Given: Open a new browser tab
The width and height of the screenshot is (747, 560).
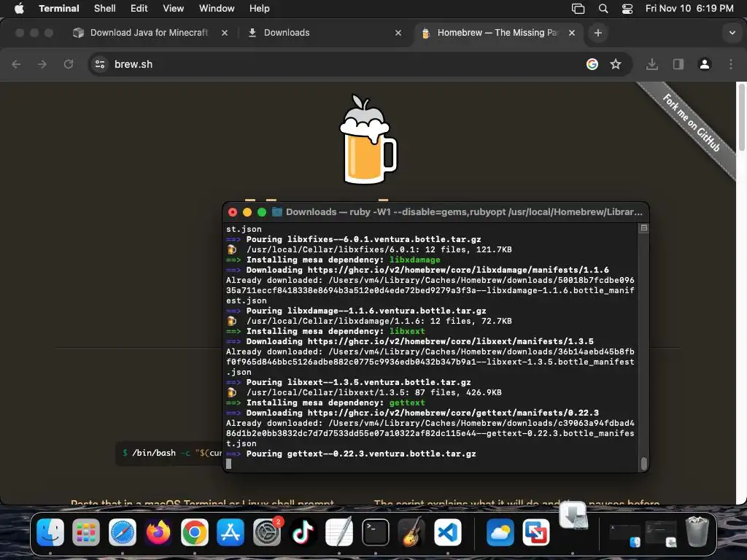Looking at the screenshot, I should 598,33.
